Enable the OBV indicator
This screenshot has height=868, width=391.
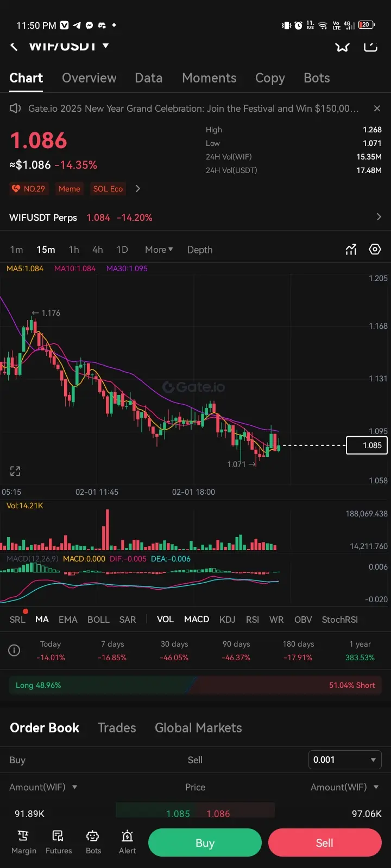pos(303,620)
